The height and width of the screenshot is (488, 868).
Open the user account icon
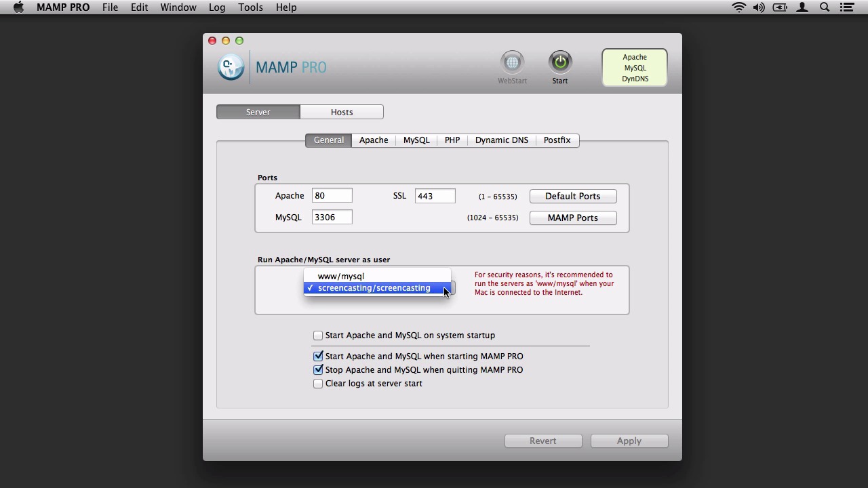[x=802, y=7]
